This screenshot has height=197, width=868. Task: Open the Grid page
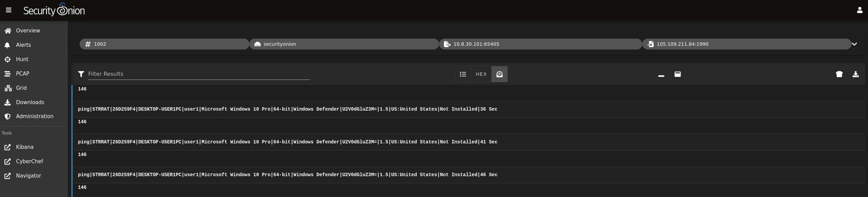[34, 88]
